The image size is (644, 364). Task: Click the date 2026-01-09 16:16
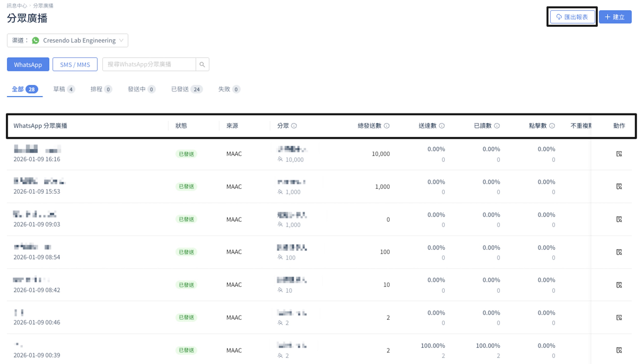[x=37, y=159]
